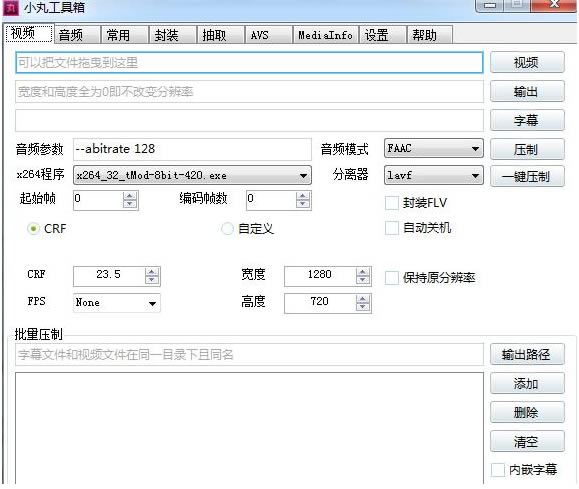579x489 pixels.
Task: Click the output path field with resolution hint
Action: tap(249, 91)
